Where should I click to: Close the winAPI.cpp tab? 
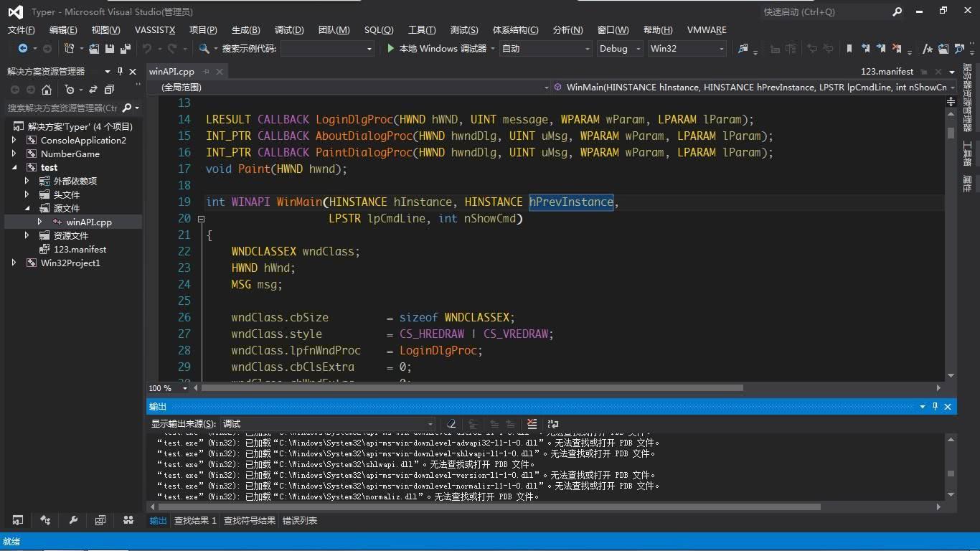tap(220, 71)
